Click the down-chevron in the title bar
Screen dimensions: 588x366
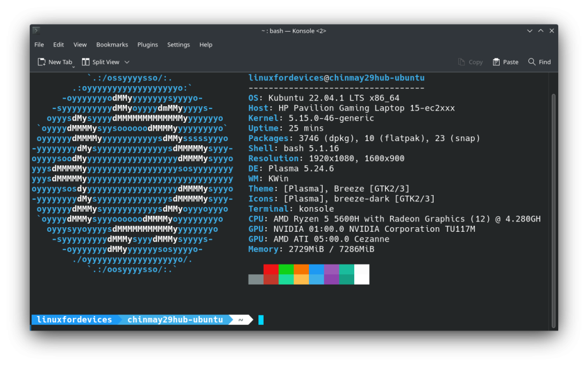pyautogui.click(x=530, y=30)
